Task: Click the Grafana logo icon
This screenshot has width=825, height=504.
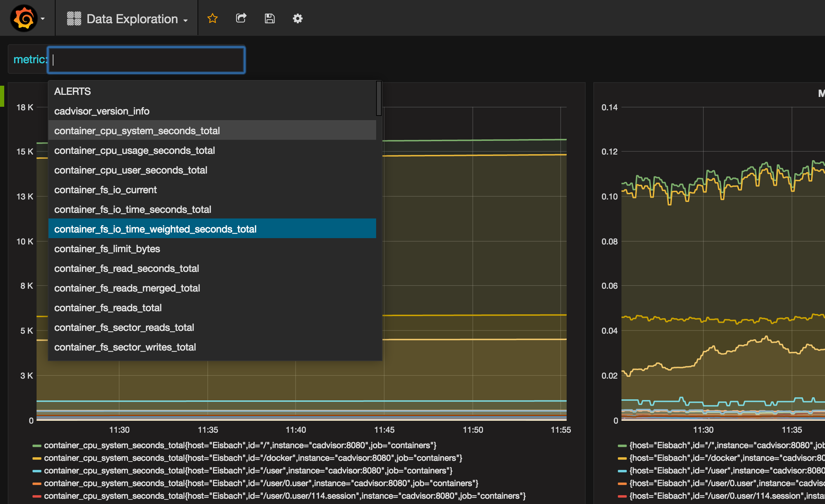Action: click(x=23, y=18)
